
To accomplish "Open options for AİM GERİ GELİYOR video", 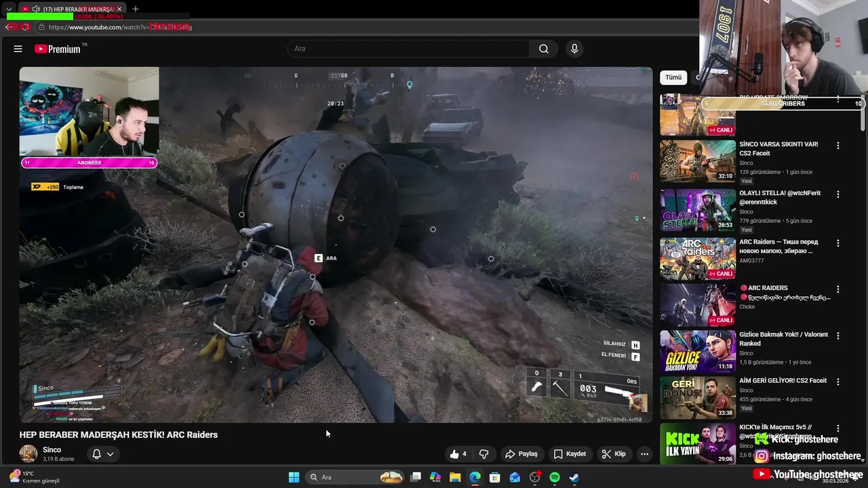I will [x=838, y=382].
